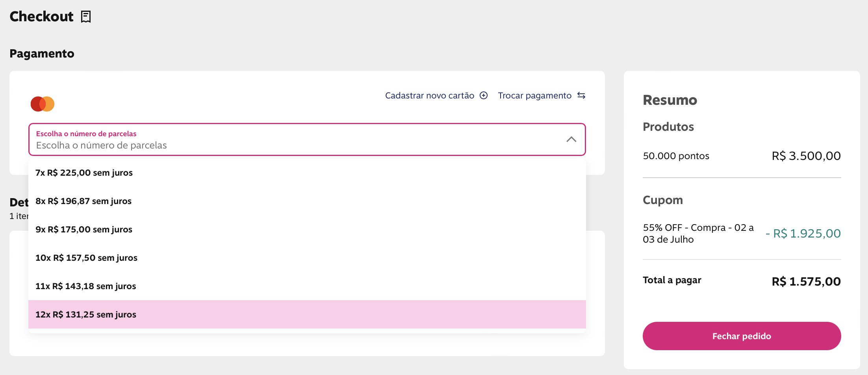Choose 10x R$ 157,50 sem juros
The image size is (868, 375).
pyautogui.click(x=307, y=258)
